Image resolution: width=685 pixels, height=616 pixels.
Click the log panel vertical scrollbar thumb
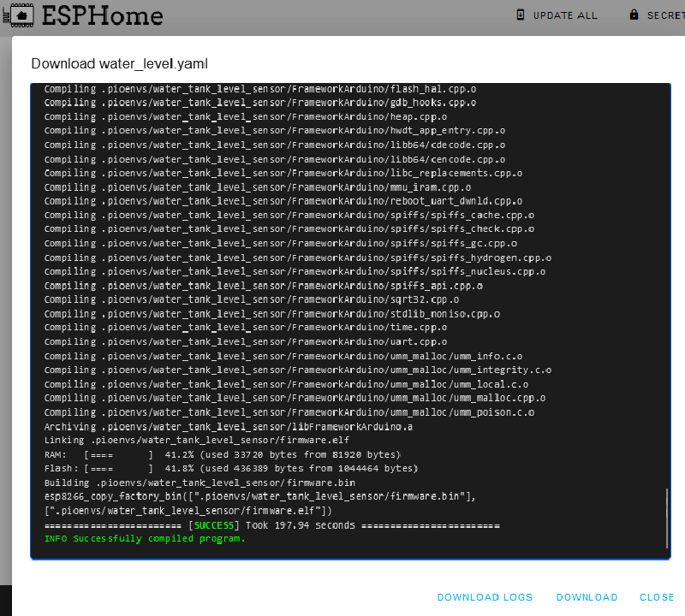(666, 518)
